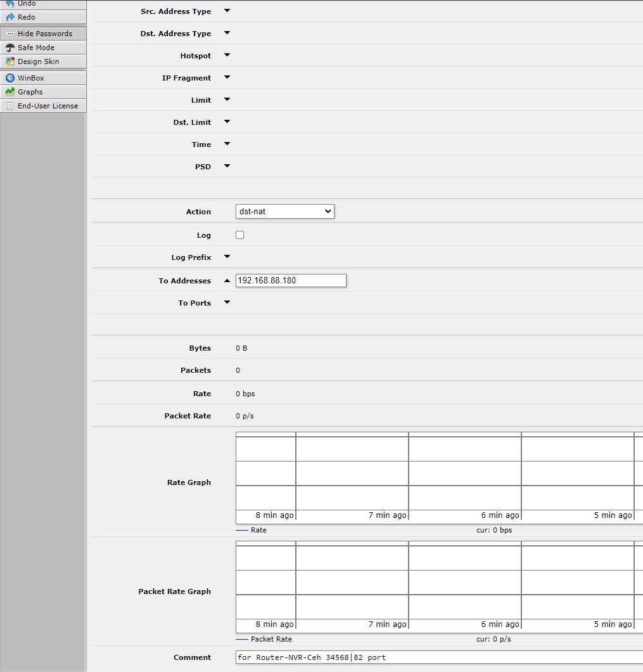The width and height of the screenshot is (643, 672).
Task: Expand the PSD option
Action: (227, 166)
